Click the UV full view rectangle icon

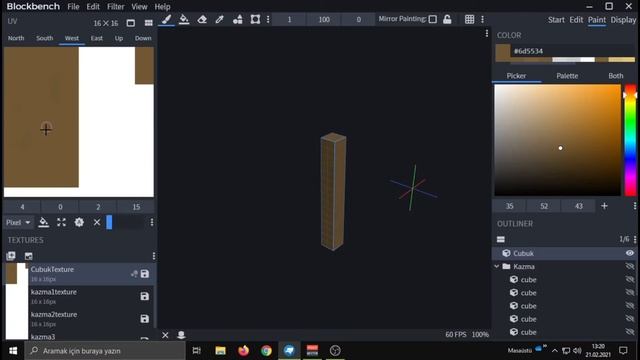[x=131, y=23]
